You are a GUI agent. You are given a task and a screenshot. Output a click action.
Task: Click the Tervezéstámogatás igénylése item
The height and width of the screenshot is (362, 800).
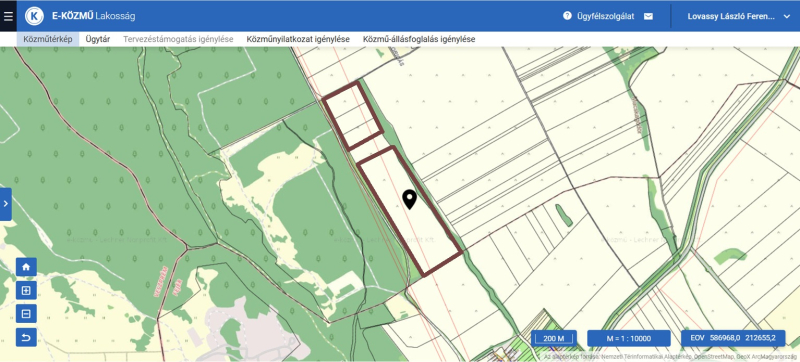tap(178, 39)
